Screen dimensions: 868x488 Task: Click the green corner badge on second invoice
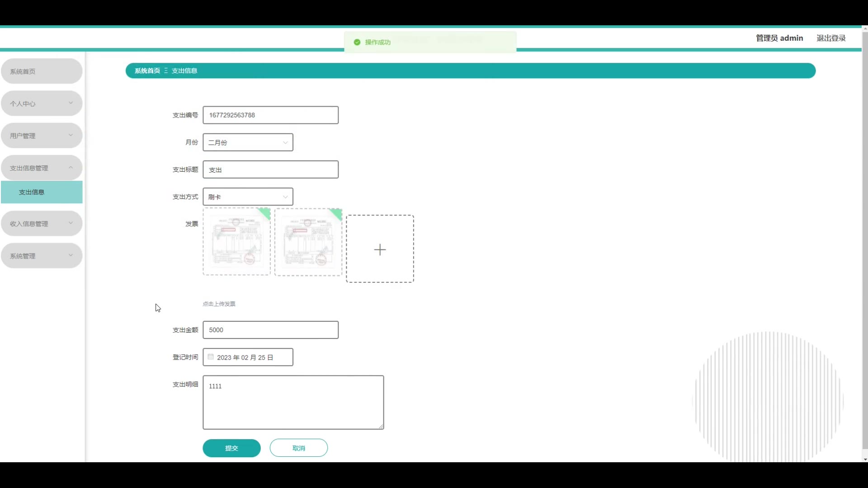337,213
